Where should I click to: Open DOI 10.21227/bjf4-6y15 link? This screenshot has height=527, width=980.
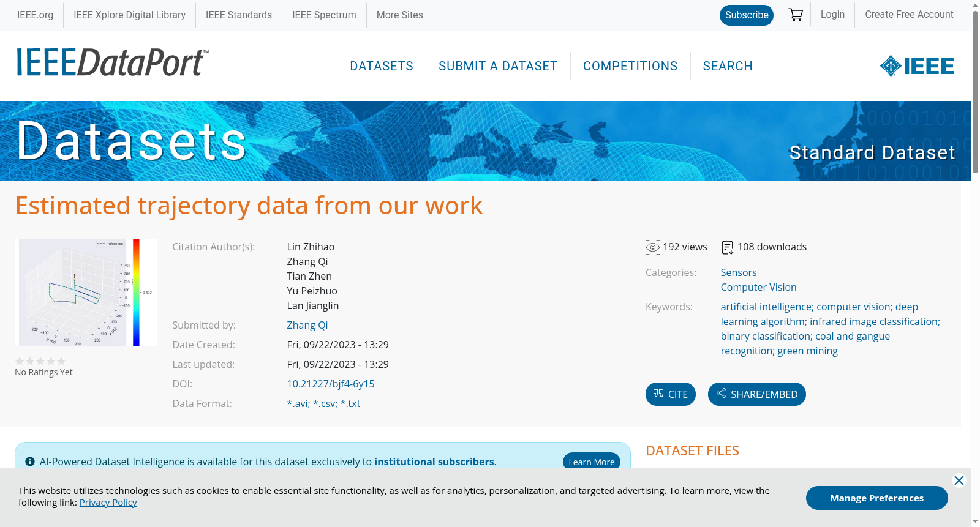pyautogui.click(x=331, y=384)
